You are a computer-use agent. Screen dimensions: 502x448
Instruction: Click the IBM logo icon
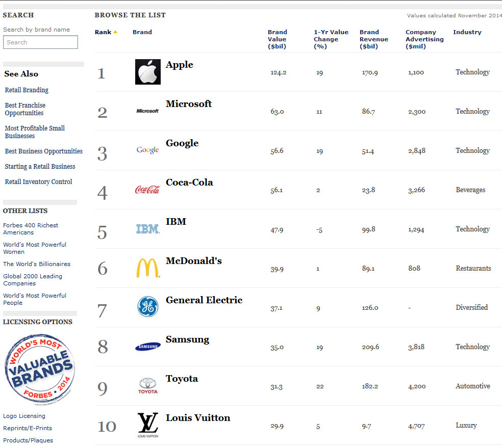148,229
